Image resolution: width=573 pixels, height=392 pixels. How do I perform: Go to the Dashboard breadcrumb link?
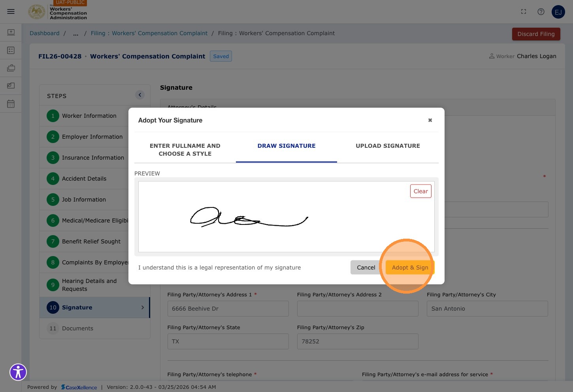point(45,33)
